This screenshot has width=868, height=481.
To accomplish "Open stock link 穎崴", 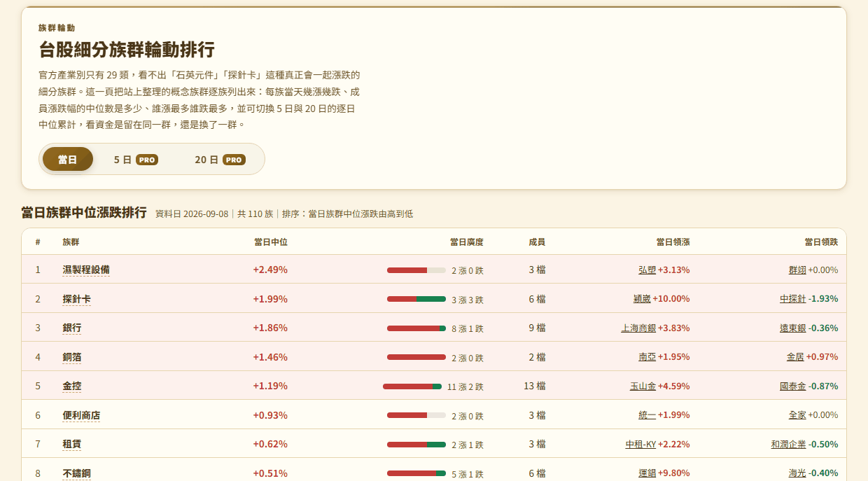I will tap(643, 299).
